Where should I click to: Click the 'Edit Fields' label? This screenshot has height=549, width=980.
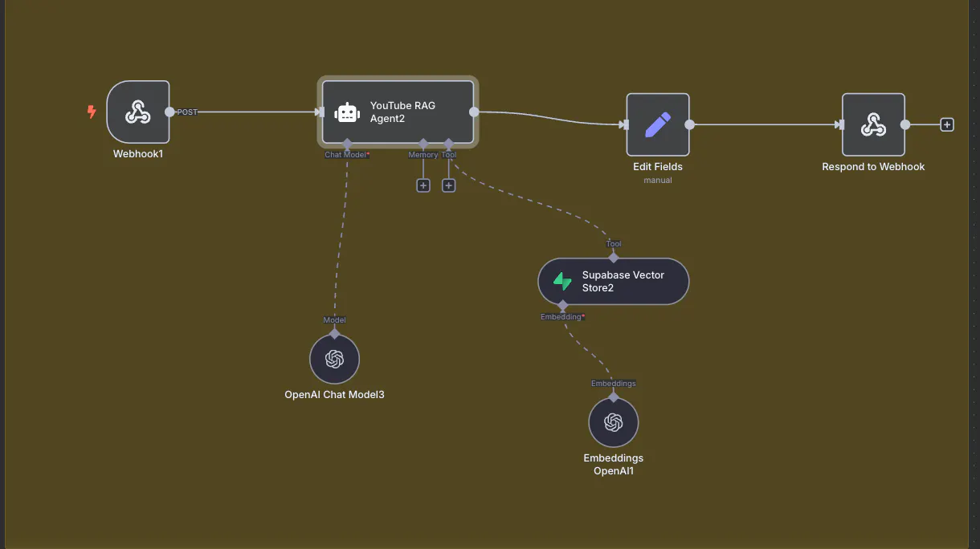(x=658, y=167)
